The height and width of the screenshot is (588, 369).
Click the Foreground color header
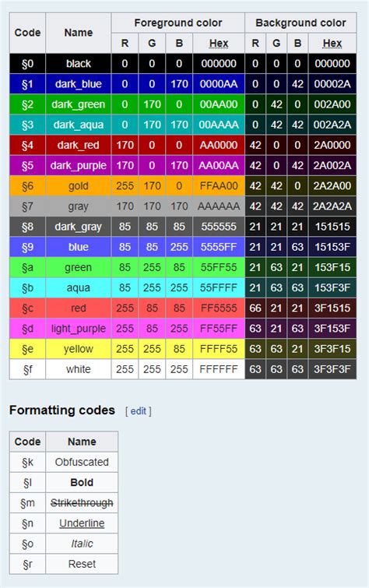pos(178,23)
